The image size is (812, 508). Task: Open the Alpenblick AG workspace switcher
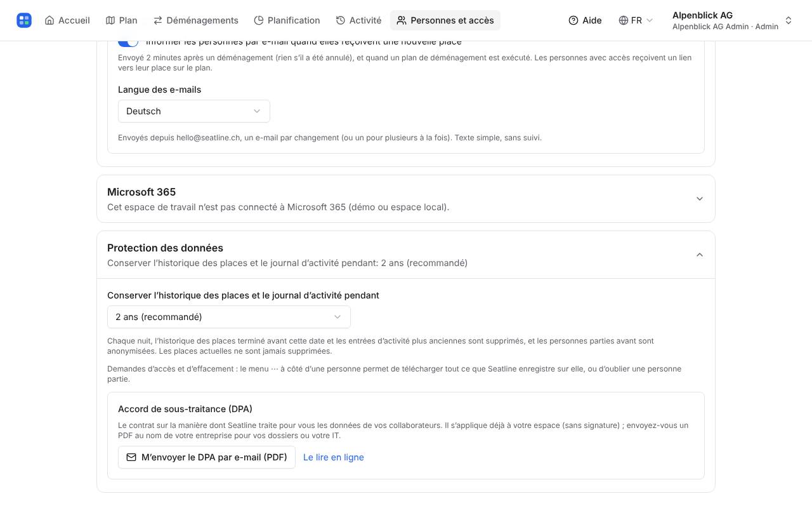[733, 20]
